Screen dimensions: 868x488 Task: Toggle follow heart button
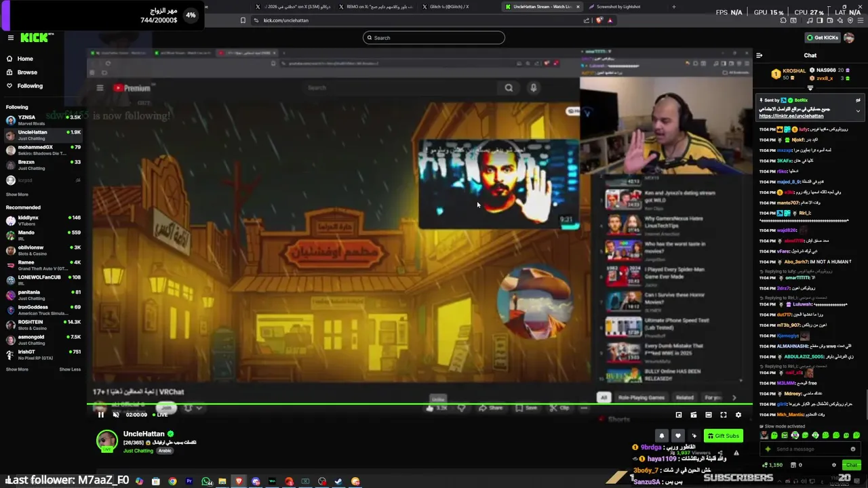[x=677, y=436]
